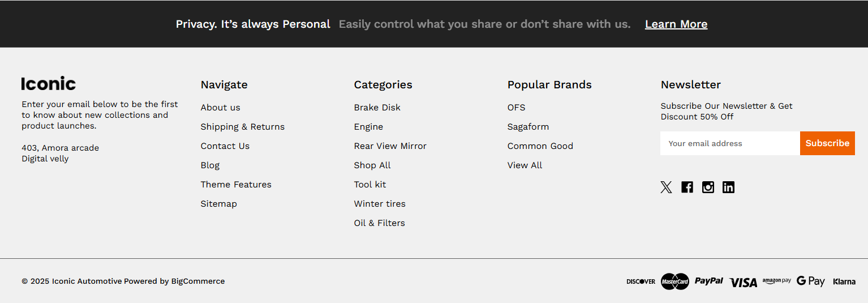The width and height of the screenshot is (868, 303).
Task: Open the Instagram social icon
Action: point(708,187)
